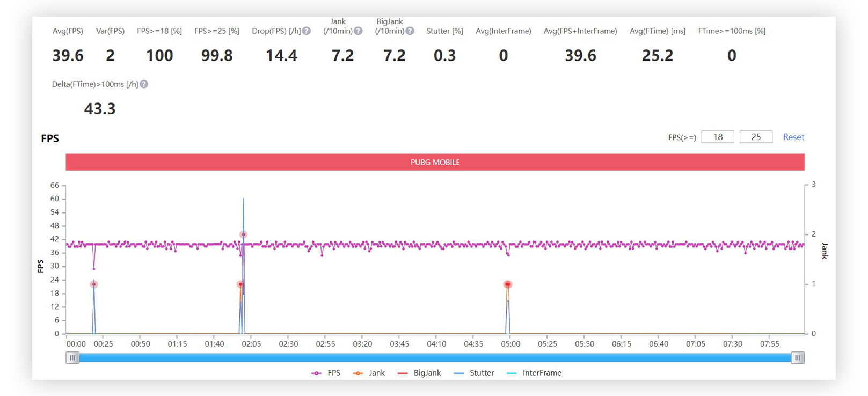Click the Drop(FPS) [/h] label text
Viewport: 868px width, 396px height.
(x=276, y=31)
